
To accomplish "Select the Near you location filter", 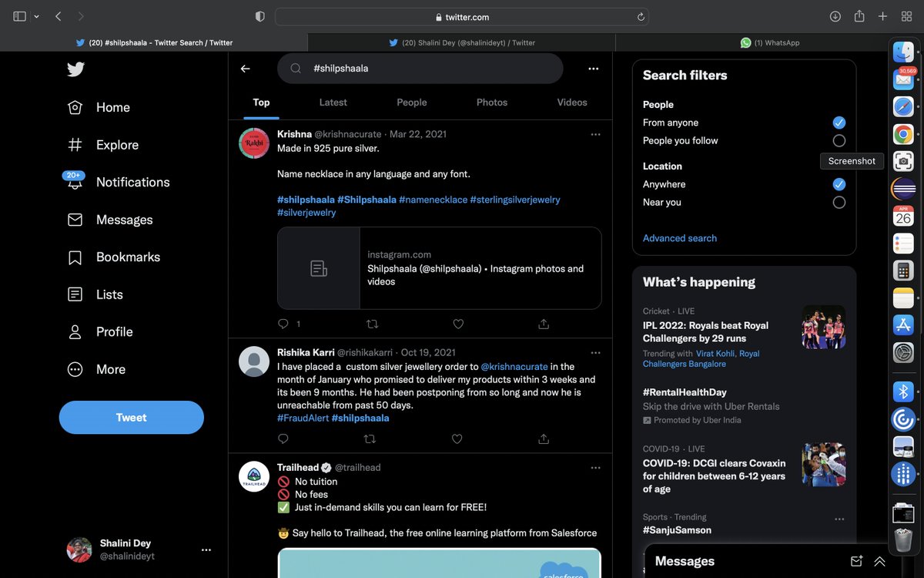I will (x=839, y=202).
